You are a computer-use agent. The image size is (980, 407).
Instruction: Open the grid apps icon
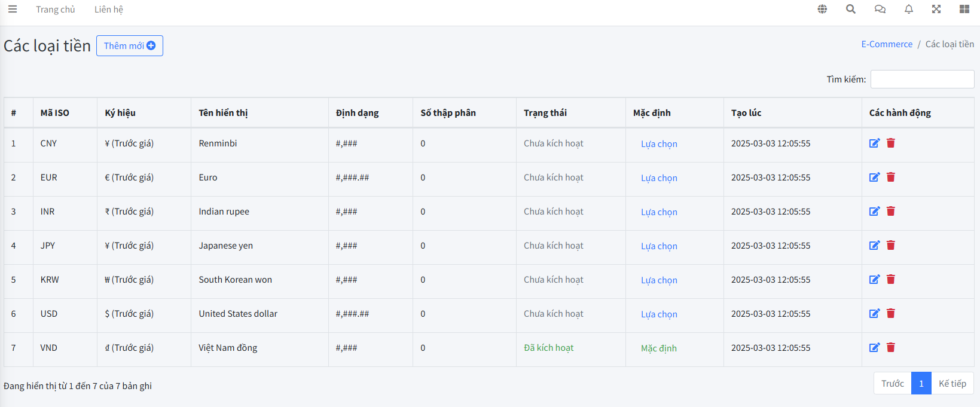964,9
